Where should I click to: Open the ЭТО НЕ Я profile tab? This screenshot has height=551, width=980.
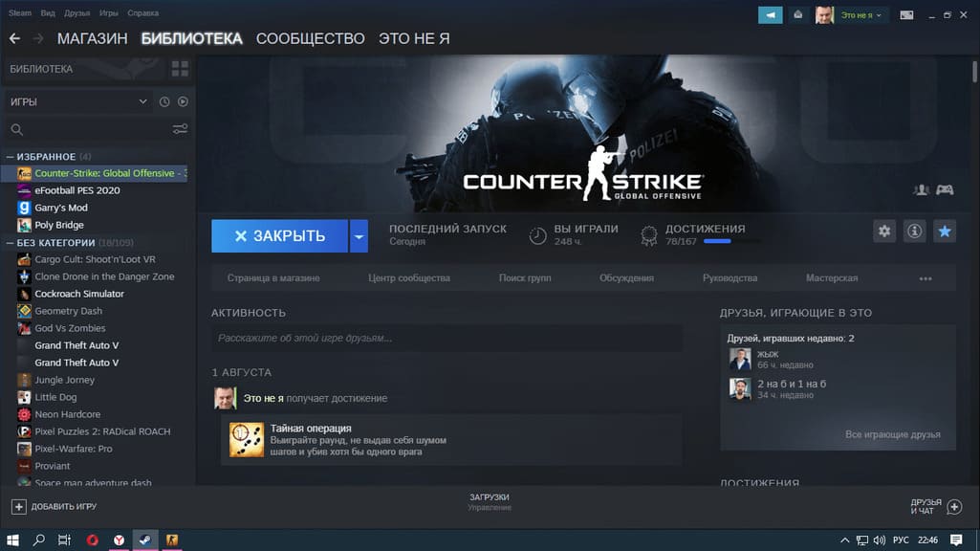(414, 39)
